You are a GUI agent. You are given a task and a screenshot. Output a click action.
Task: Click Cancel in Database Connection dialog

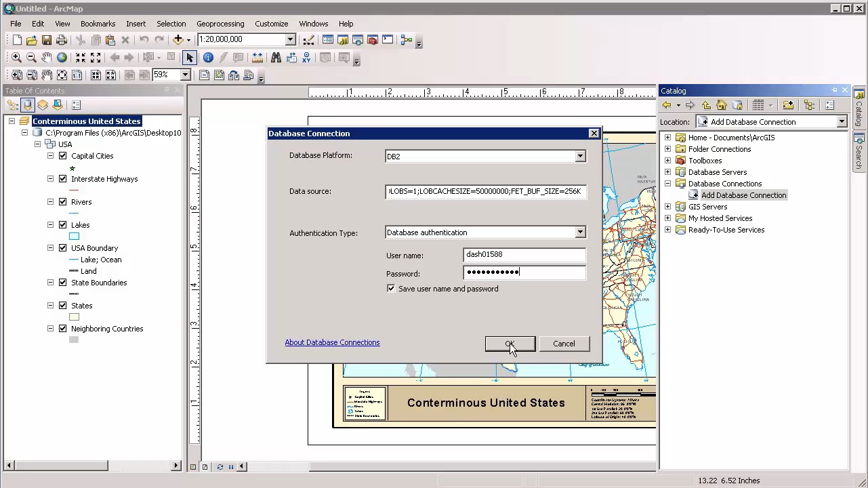coord(564,344)
